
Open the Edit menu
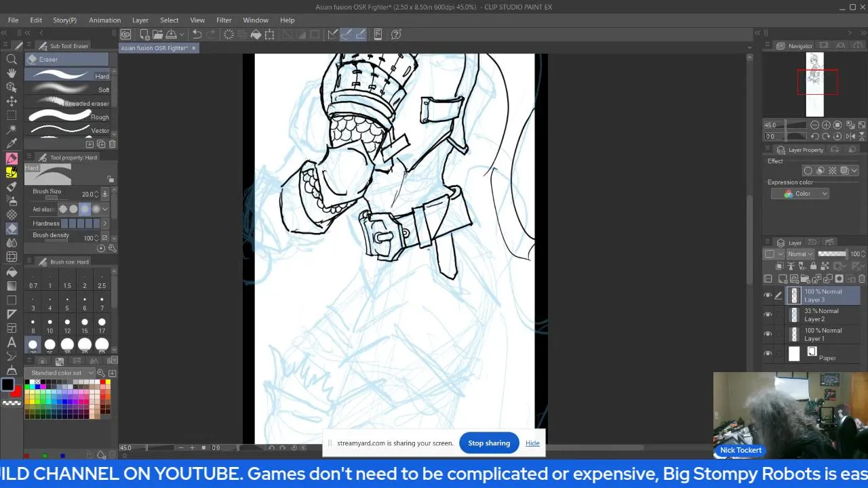[x=36, y=20]
